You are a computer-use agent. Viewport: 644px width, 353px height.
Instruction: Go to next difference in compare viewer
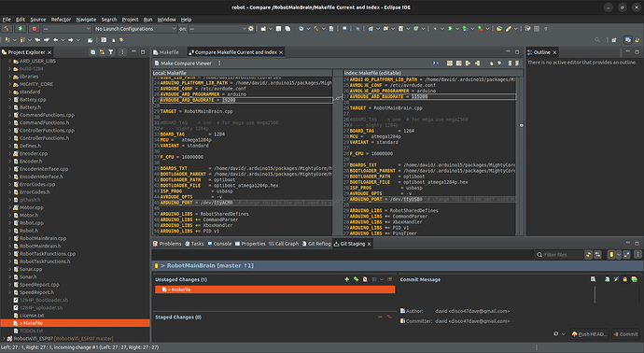click(x=491, y=64)
